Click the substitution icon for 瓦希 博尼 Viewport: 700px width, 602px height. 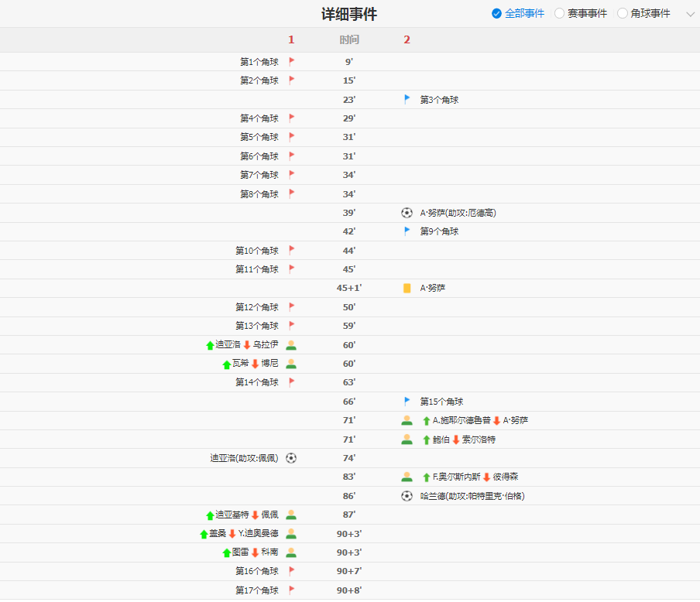pos(291,364)
